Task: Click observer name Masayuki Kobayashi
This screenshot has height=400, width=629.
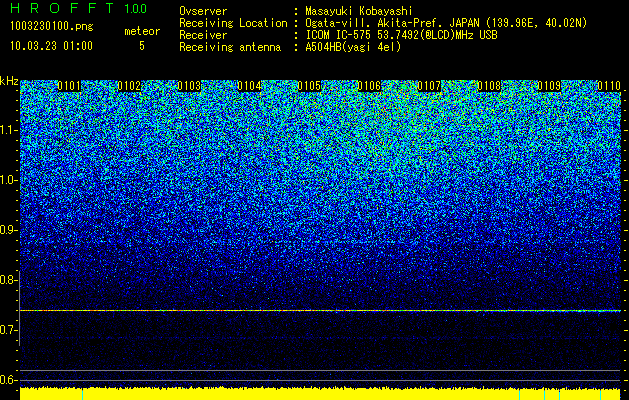Action: pos(359,12)
